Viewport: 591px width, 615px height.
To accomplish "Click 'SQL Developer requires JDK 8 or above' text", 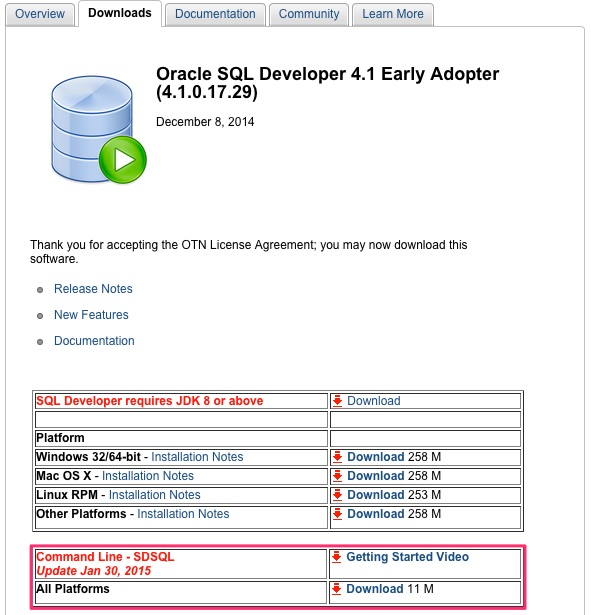I will [149, 401].
